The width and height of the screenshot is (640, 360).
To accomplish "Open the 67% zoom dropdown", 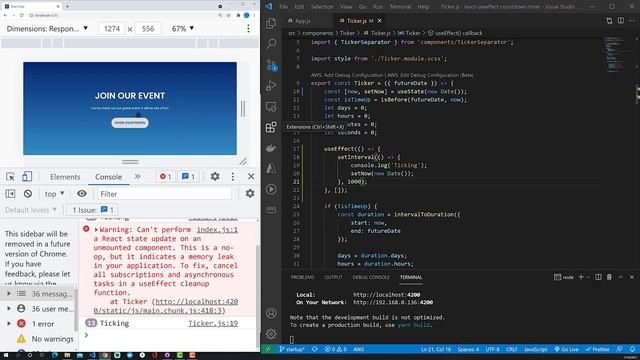I will 182,29.
